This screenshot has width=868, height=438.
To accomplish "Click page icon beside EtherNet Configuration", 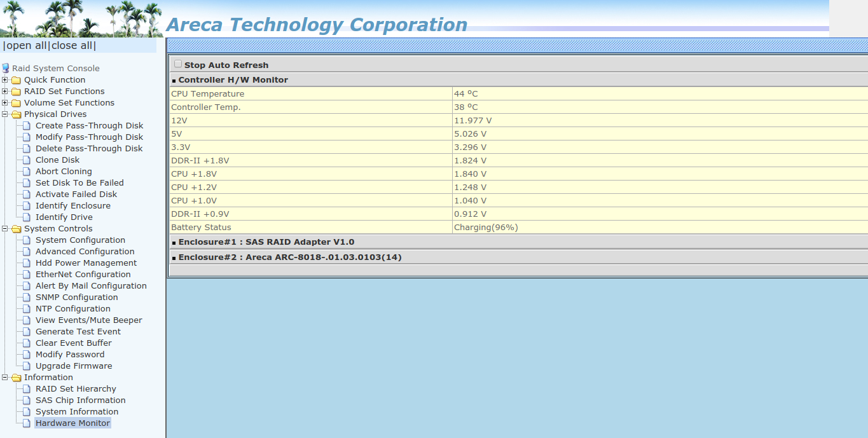I will point(26,275).
